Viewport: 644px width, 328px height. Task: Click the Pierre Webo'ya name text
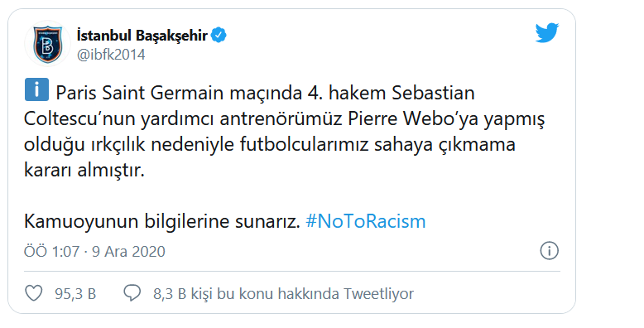pyautogui.click(x=413, y=119)
